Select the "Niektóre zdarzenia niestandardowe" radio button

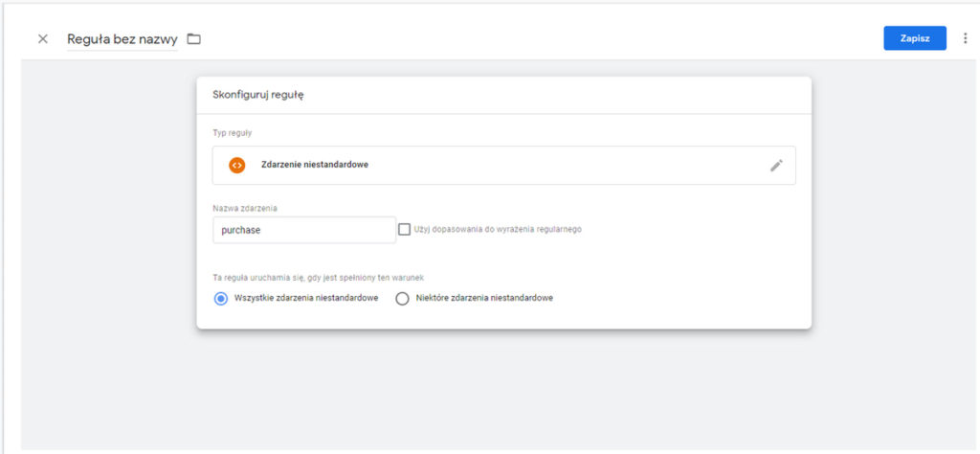[403, 298]
